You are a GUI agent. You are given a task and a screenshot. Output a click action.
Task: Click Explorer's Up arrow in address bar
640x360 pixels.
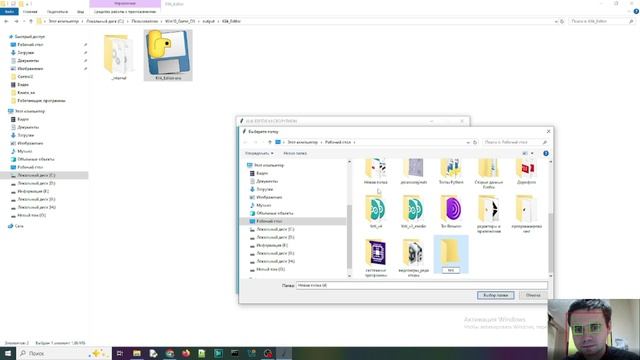pyautogui.click(x=31, y=21)
